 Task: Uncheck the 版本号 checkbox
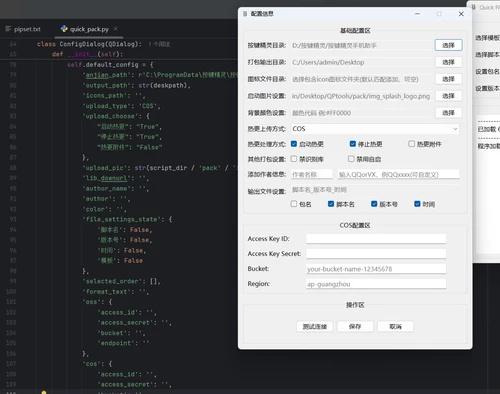[x=374, y=204]
